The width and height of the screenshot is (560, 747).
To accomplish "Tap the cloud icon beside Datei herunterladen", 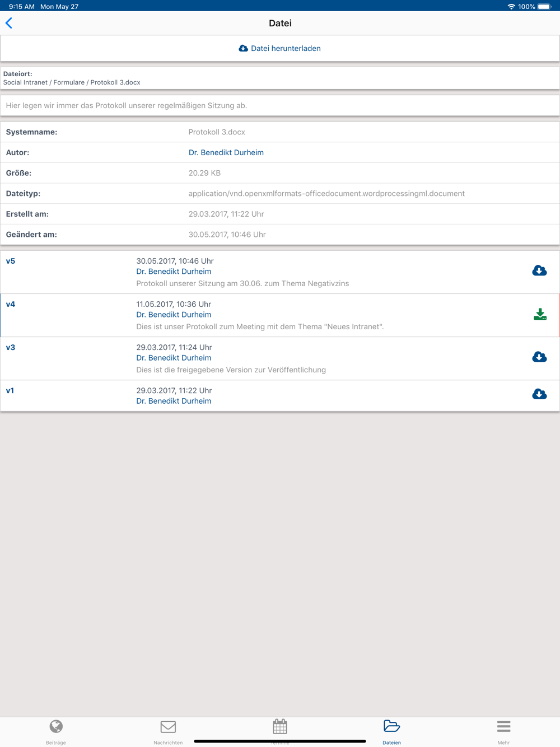I will [x=243, y=49].
